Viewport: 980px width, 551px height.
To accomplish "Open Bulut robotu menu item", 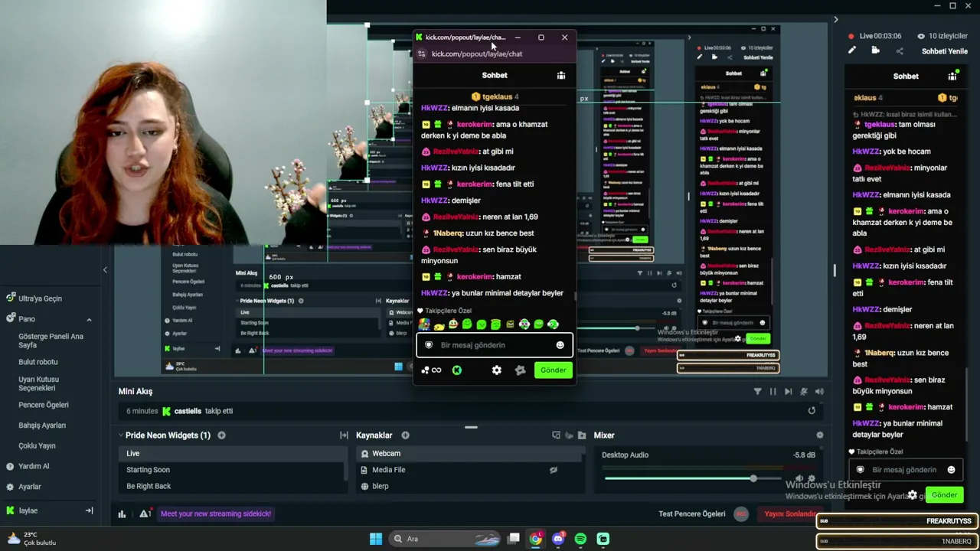I will [x=38, y=362].
